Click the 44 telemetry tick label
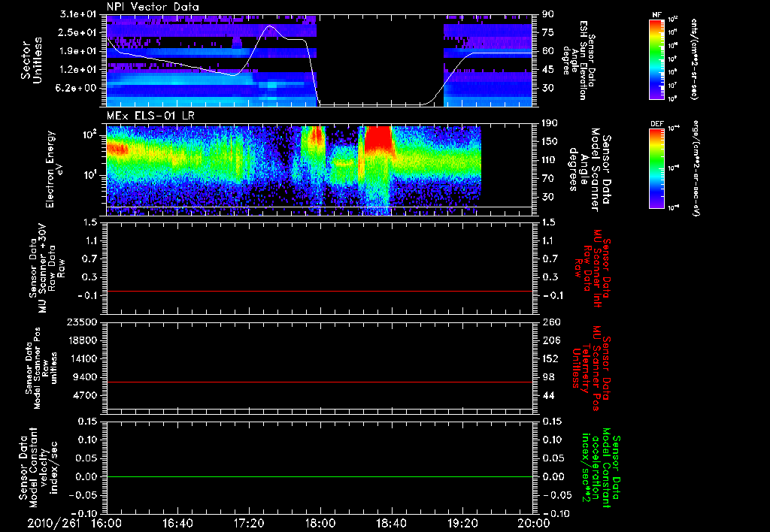This screenshot has height=532, width=770. (547, 395)
